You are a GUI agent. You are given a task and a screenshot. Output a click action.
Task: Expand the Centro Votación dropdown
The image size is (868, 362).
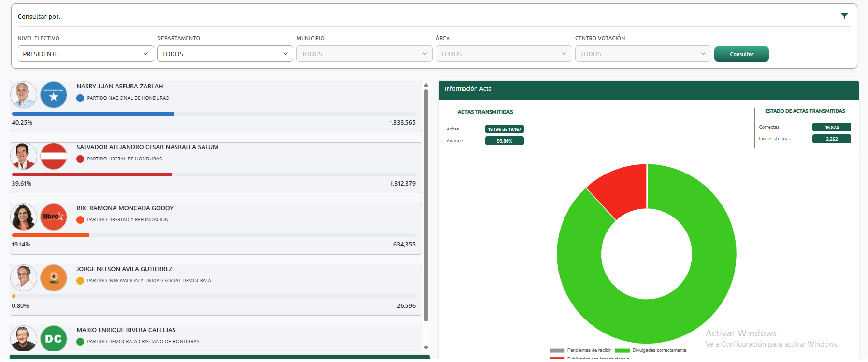(x=643, y=54)
